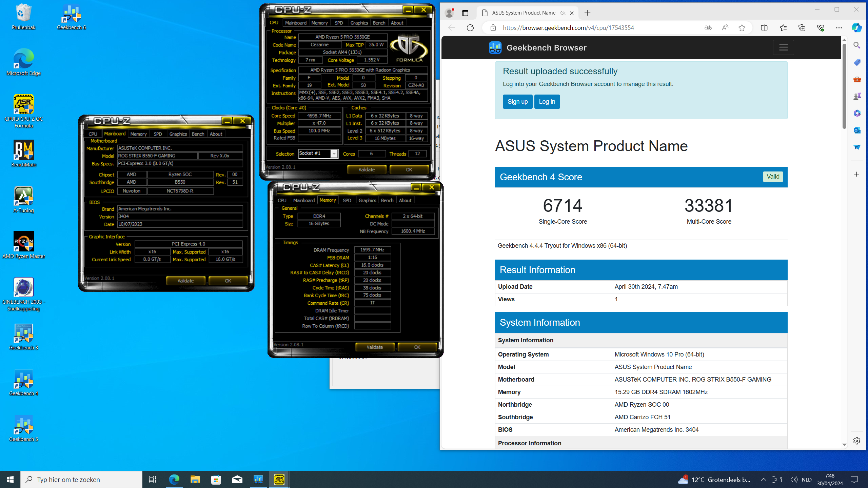This screenshot has height=488, width=868.
Task: Click Geekbench Browser logo link
Action: click(538, 47)
